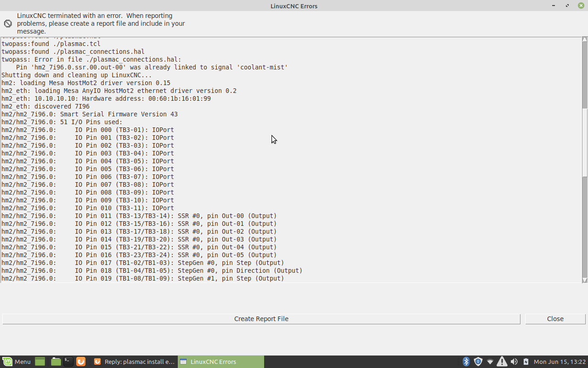The width and height of the screenshot is (588, 368).
Task: Click the 'IO Pin 002 (TB3-03): IOPort' line
Action: tap(88, 145)
